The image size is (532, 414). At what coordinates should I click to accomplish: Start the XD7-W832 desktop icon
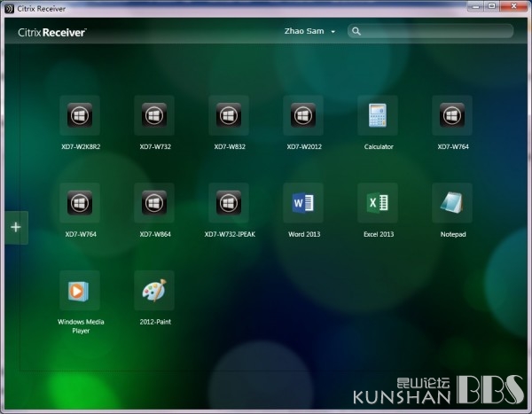[229, 115]
